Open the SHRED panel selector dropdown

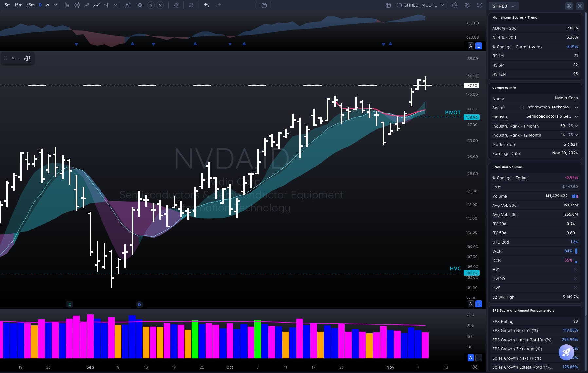tap(504, 6)
